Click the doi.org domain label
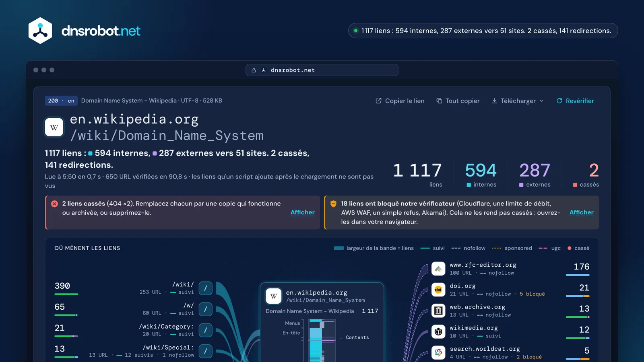The image size is (644, 362). [x=463, y=286]
